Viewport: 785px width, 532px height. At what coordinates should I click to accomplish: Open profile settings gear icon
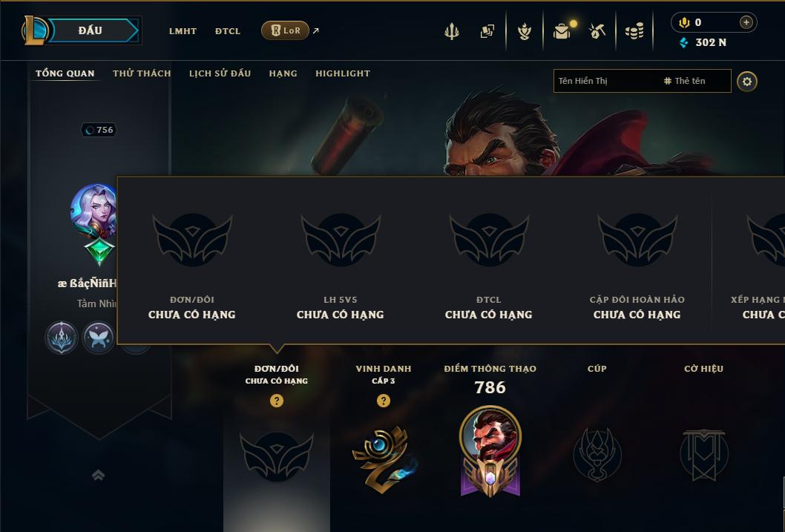[747, 81]
